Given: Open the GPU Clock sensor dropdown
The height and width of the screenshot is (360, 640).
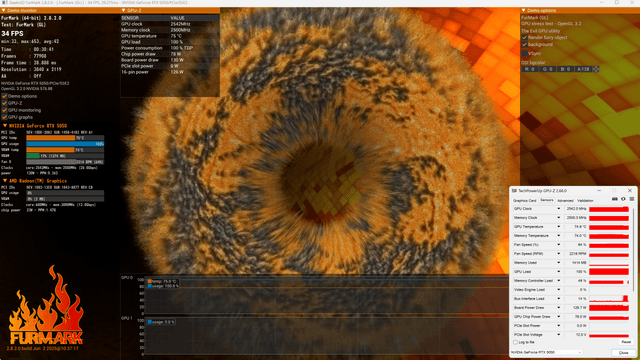Looking at the screenshot, I should click(x=559, y=209).
